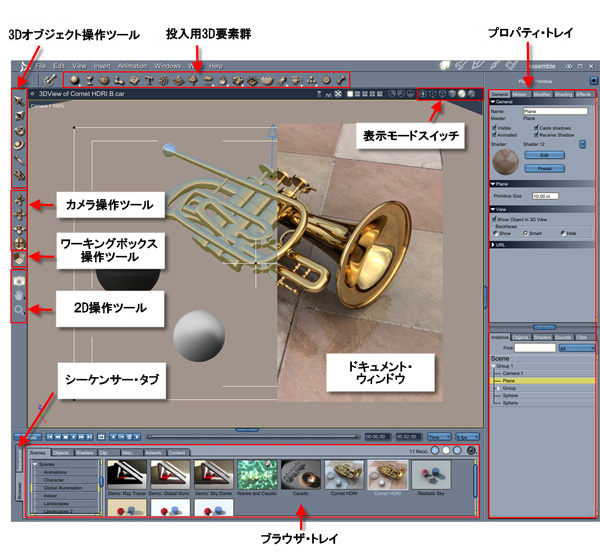600x554 pixels.
Task: Collapse the Group 1 tree node
Action: point(494,366)
